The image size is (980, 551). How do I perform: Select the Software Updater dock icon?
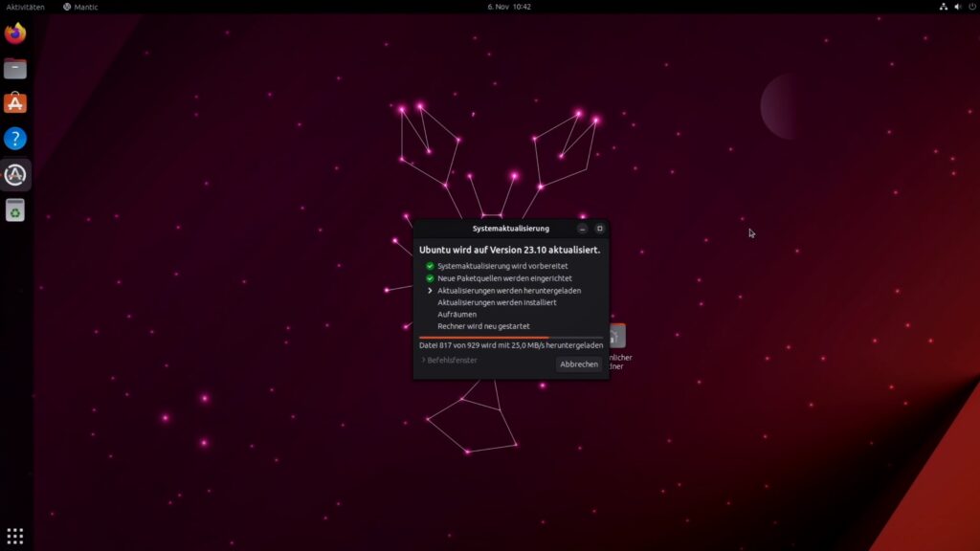(x=15, y=174)
